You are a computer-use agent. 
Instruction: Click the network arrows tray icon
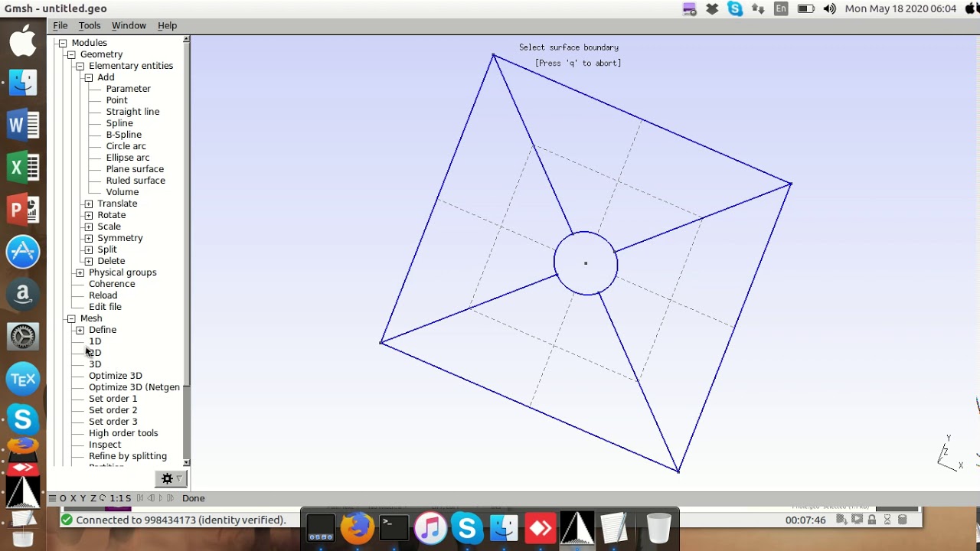click(758, 9)
